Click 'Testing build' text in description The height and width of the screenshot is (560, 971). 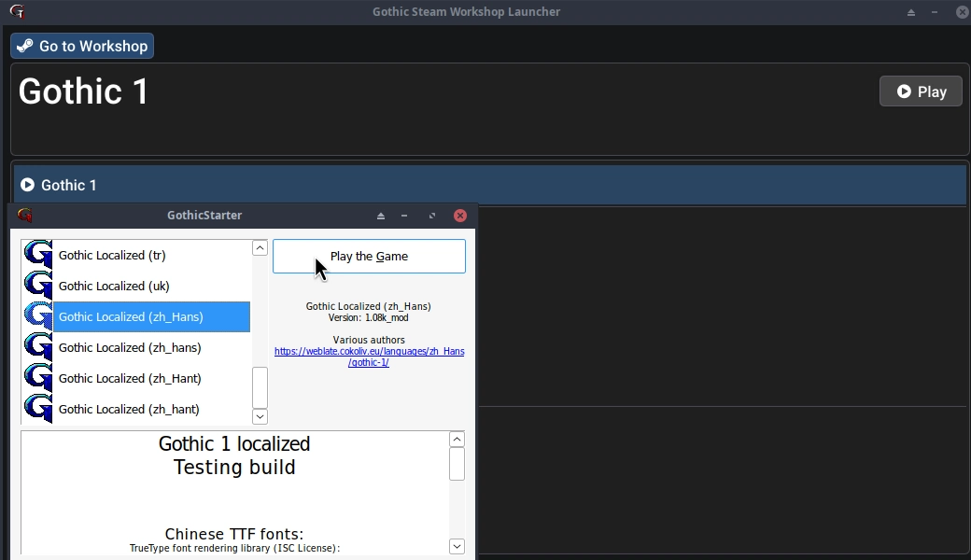[234, 468]
